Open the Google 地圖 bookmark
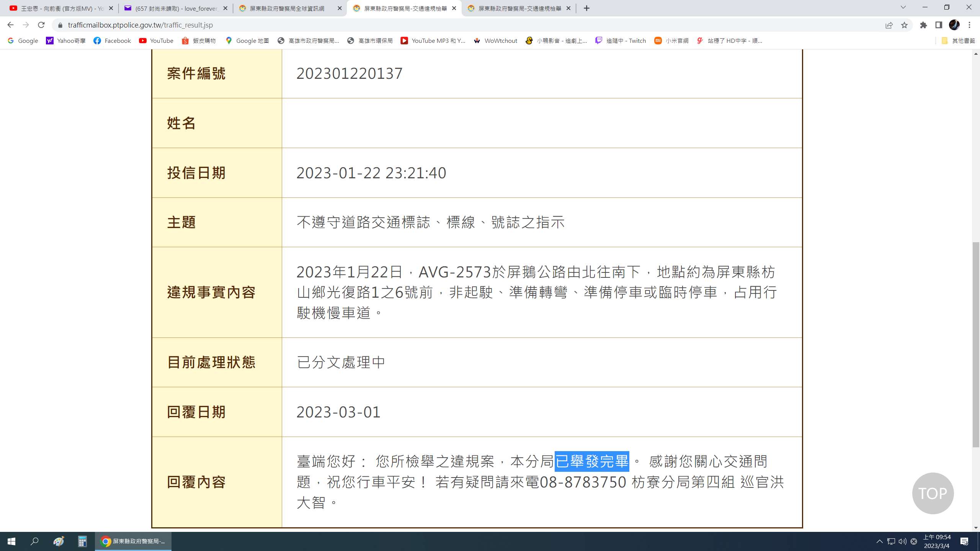Viewport: 980px width, 551px height. pos(247,41)
